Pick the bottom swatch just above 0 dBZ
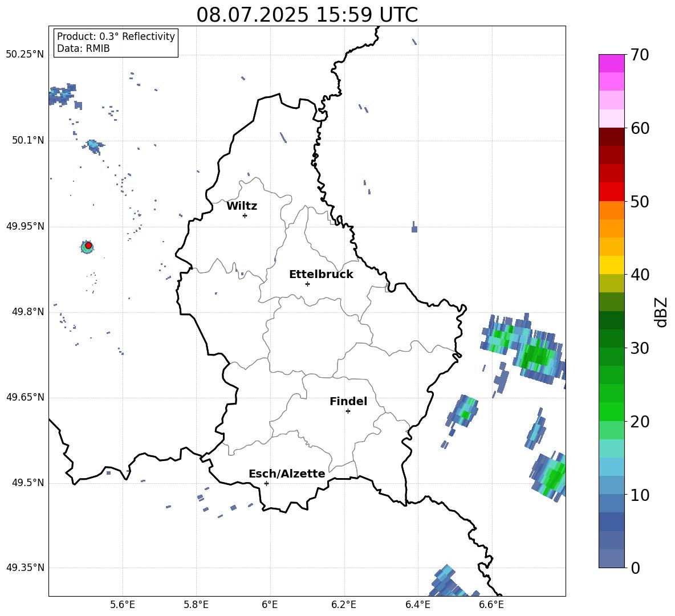The height and width of the screenshot is (616, 675). tap(611, 558)
